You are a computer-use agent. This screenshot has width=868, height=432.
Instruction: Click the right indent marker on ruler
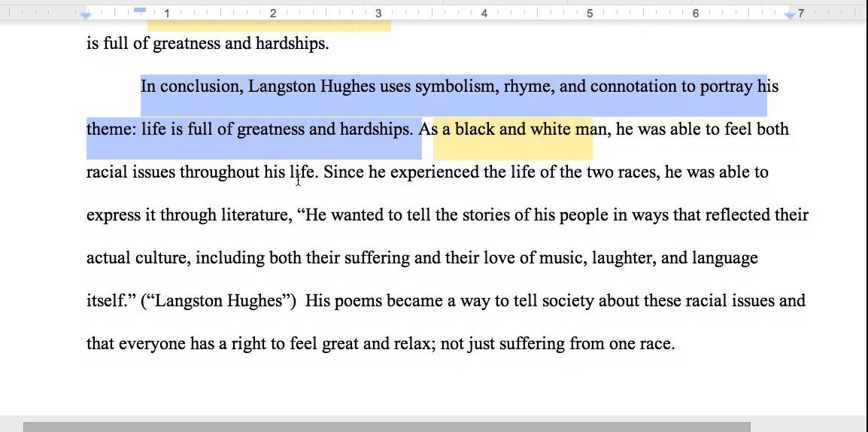[x=789, y=16]
